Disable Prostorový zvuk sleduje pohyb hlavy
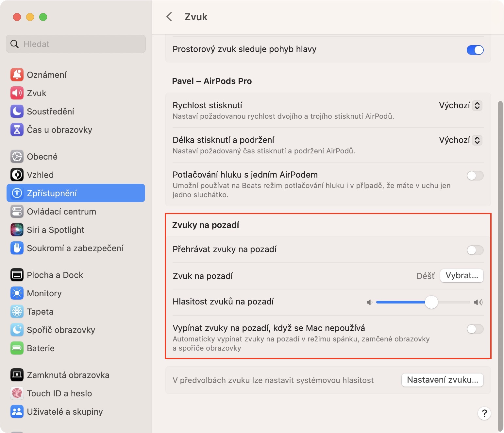This screenshot has width=504, height=433. (x=475, y=50)
